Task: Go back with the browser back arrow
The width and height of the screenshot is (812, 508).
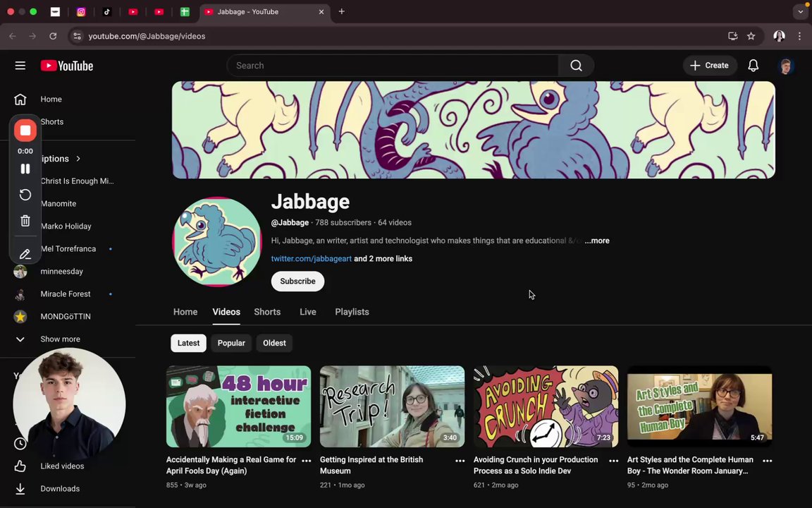Action: [x=13, y=36]
